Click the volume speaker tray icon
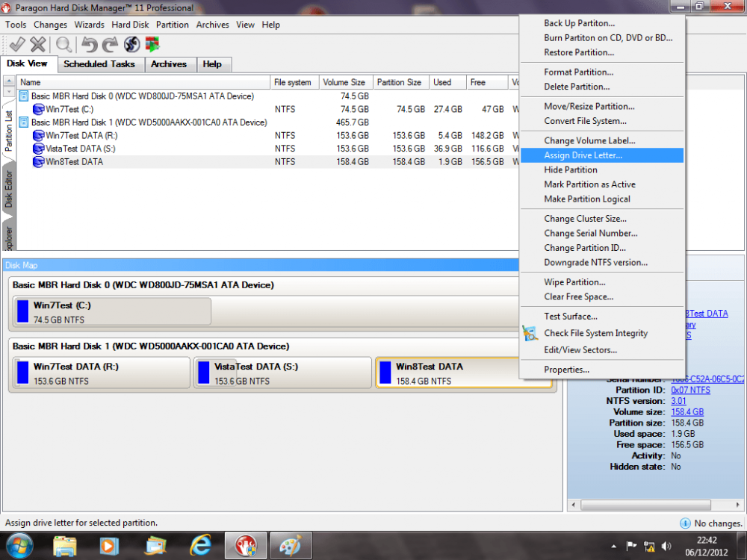Viewport: 747px width, 560px height. [666, 547]
